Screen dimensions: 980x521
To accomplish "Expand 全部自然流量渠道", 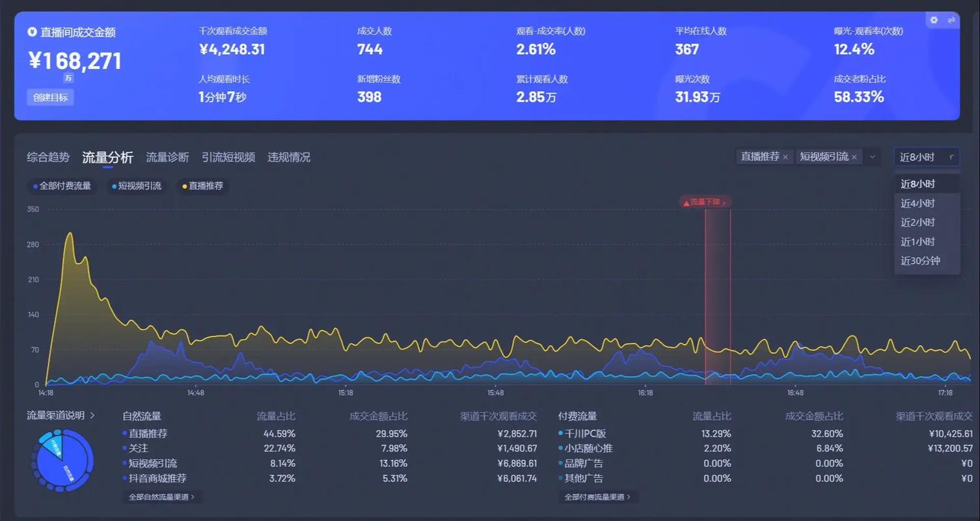I will (162, 497).
